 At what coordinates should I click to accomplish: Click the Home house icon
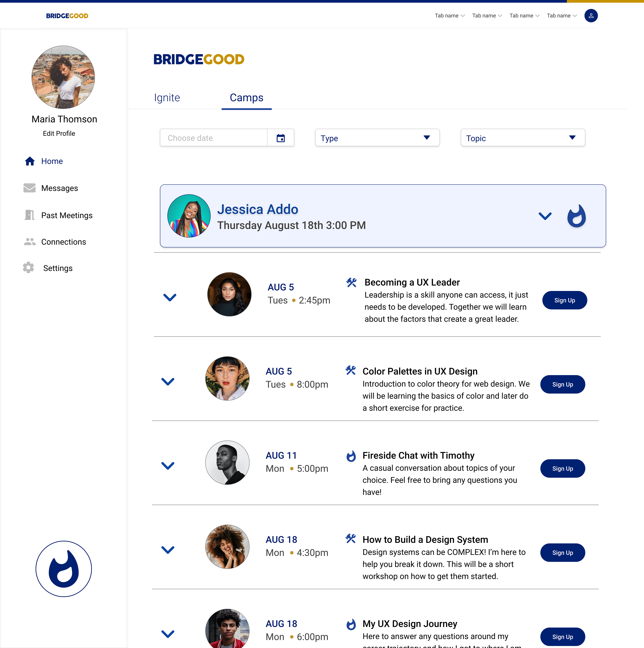coord(30,161)
